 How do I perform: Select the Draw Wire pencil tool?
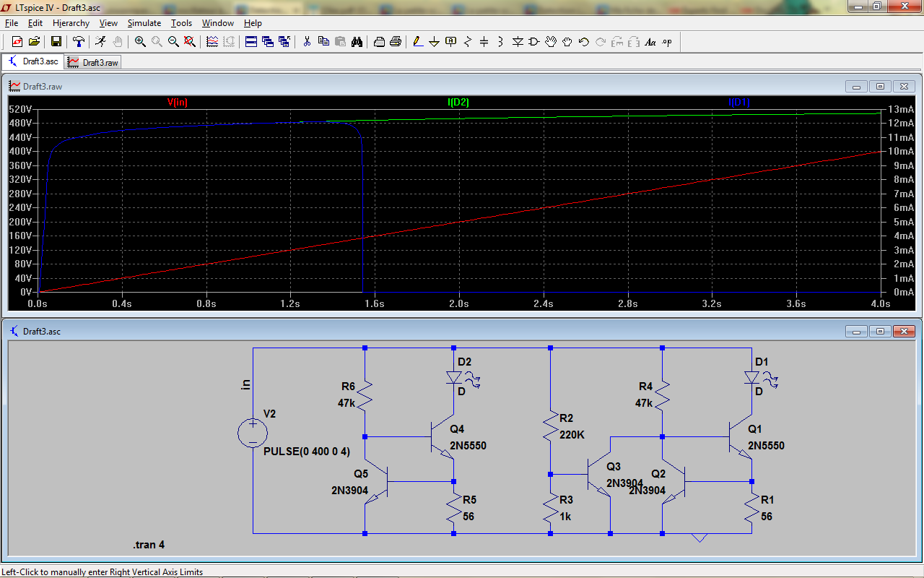417,42
